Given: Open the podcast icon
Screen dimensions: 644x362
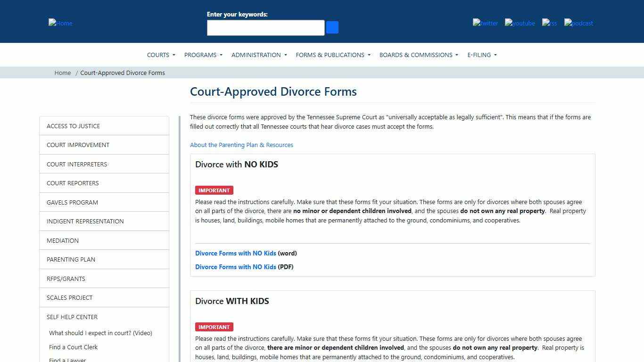Looking at the screenshot, I should pyautogui.click(x=578, y=23).
